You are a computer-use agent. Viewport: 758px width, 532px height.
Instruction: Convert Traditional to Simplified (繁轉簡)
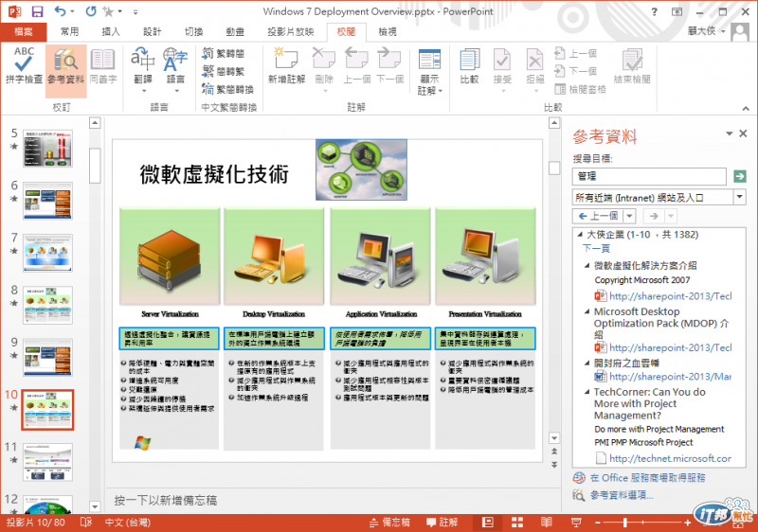(x=224, y=53)
